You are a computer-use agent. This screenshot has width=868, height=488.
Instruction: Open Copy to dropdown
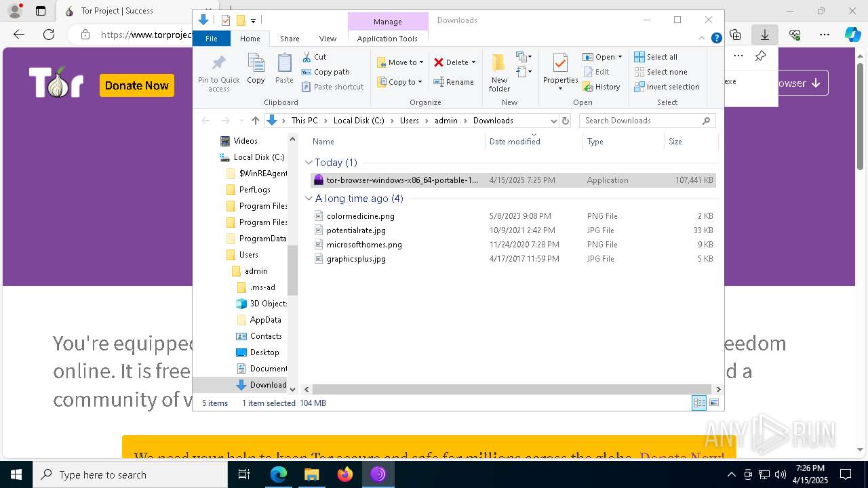point(400,82)
